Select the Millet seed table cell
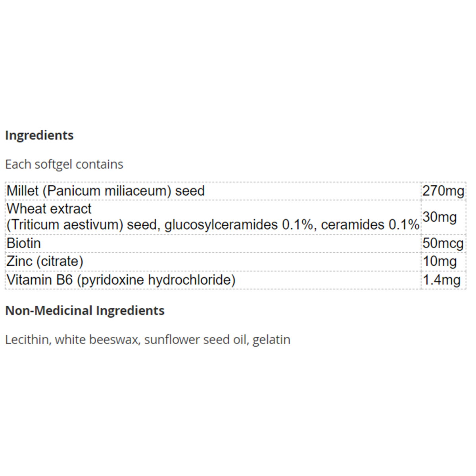 click(106, 191)
